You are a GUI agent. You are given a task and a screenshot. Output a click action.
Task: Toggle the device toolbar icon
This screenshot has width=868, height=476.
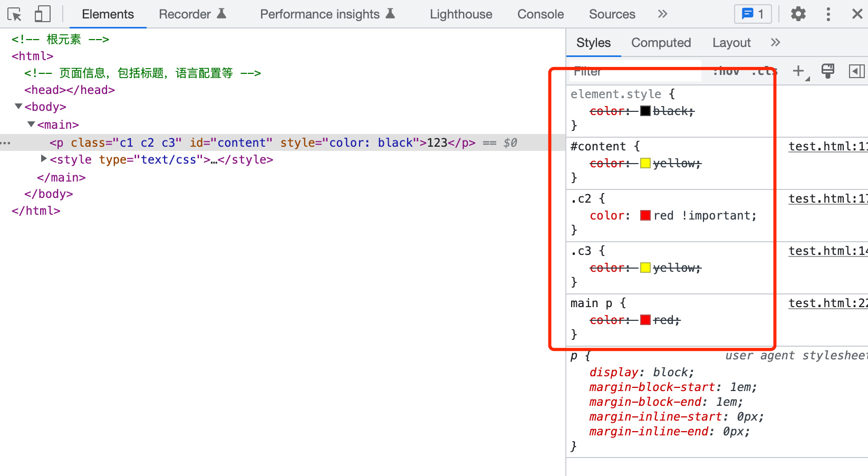click(x=42, y=14)
